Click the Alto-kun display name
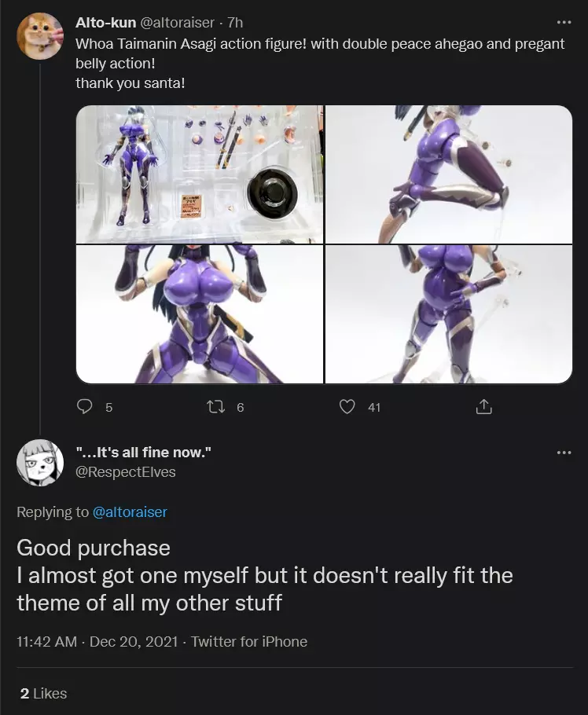588x715 pixels. pos(106,22)
